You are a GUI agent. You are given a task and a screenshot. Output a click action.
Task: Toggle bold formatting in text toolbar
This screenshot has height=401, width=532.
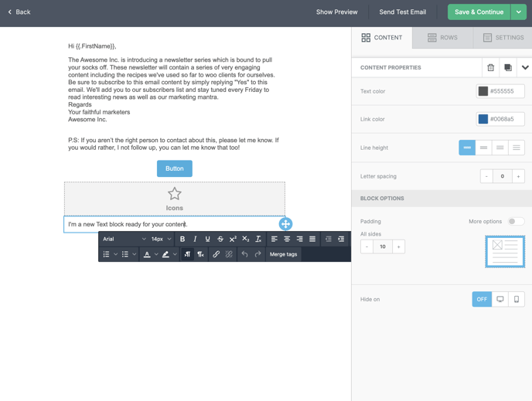click(x=182, y=239)
